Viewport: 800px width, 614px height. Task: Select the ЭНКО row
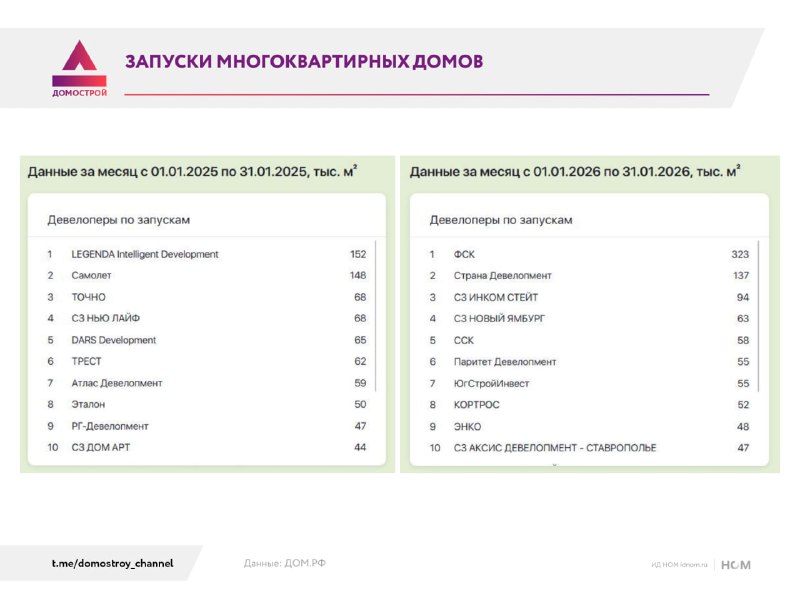[x=589, y=427]
